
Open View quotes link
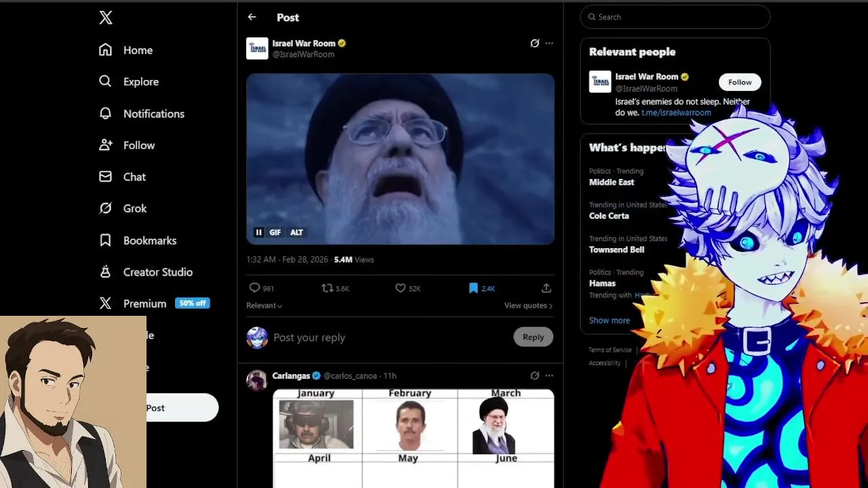[x=528, y=306]
